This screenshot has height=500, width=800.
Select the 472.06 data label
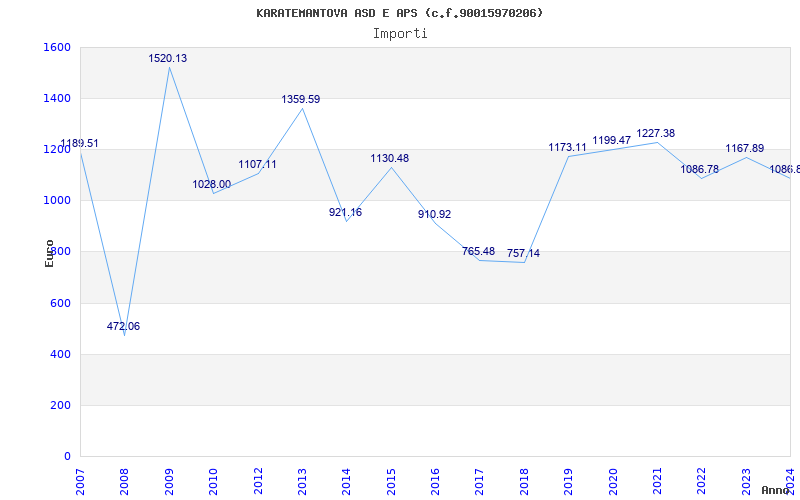[123, 327]
